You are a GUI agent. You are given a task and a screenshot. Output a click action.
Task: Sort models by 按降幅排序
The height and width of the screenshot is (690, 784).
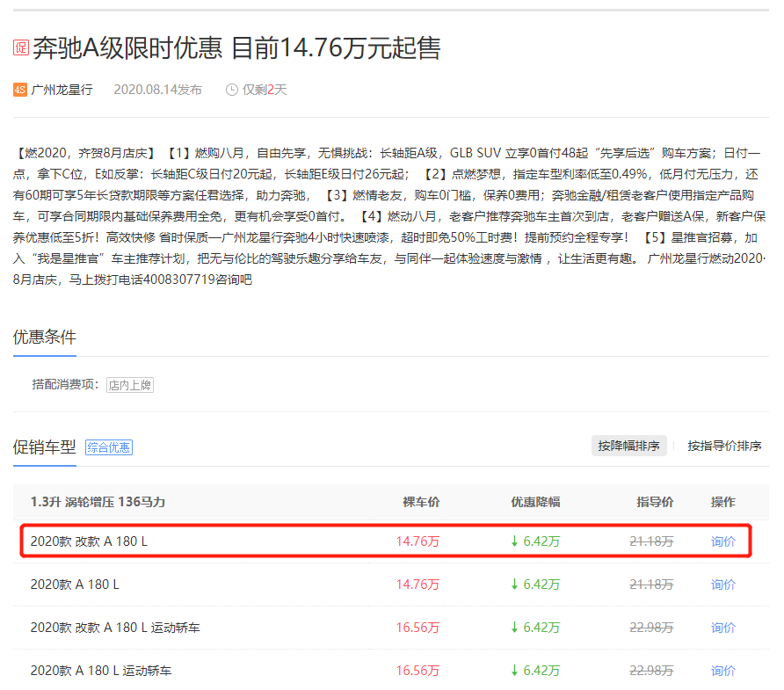coord(628,446)
